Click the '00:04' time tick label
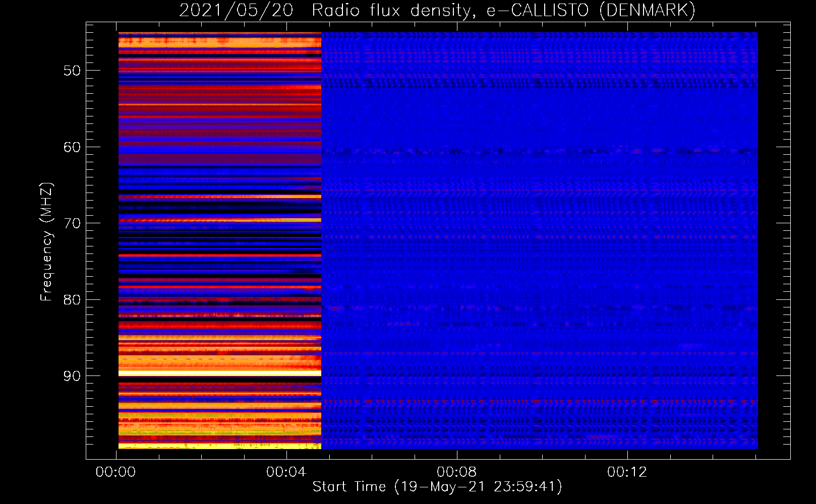Image resolution: width=816 pixels, height=504 pixels. click(x=286, y=472)
